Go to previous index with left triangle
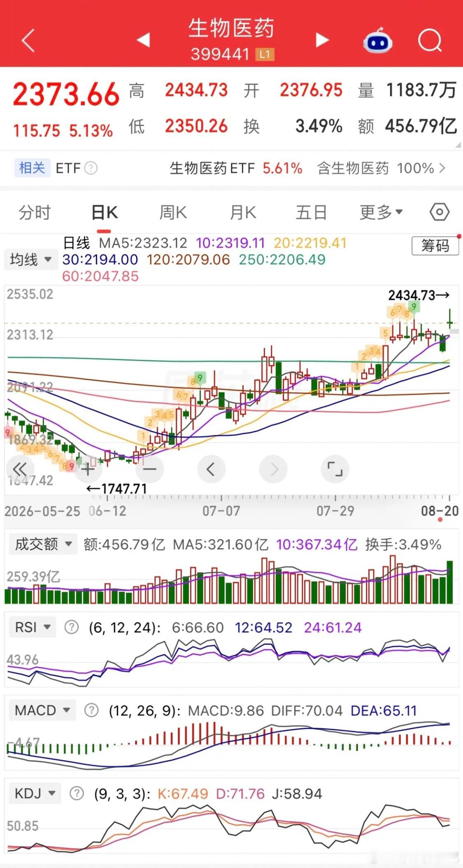 coord(143,40)
